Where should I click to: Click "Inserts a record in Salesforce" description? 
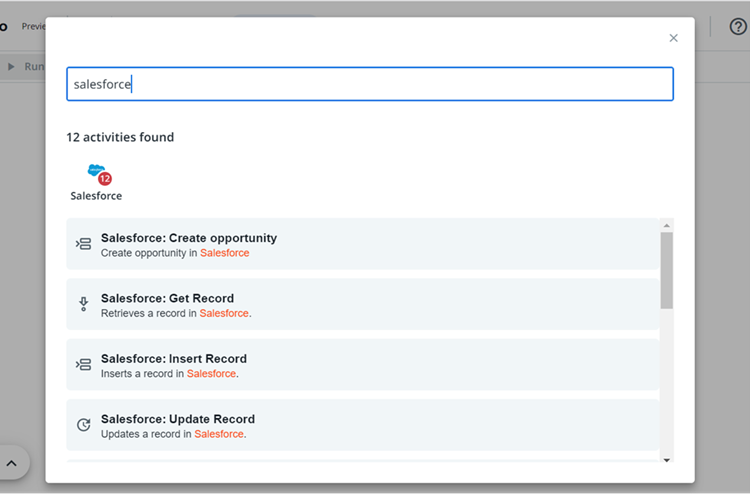[x=169, y=374]
